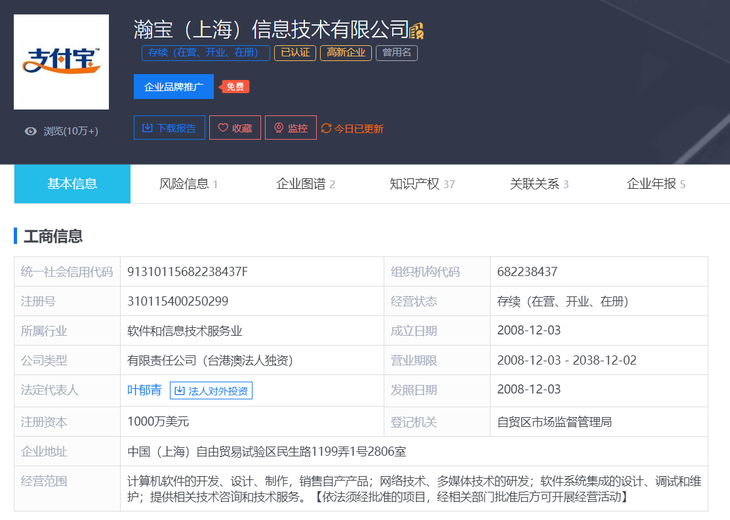Open the 企业图谱 tab
The image size is (730, 520).
click(x=305, y=184)
